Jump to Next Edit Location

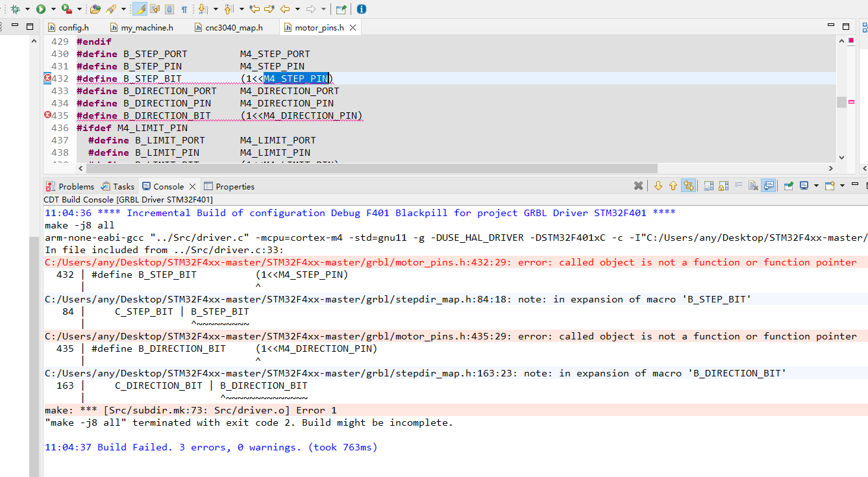(269, 9)
